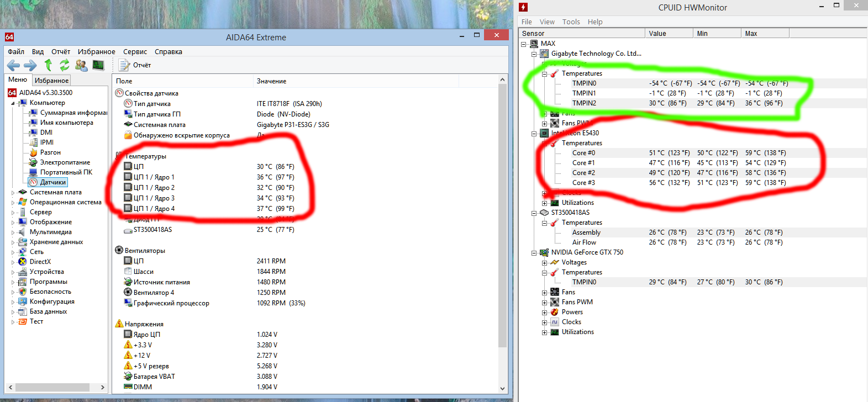
Task: Click the Конфигурация icon in tree
Action: [x=23, y=301]
